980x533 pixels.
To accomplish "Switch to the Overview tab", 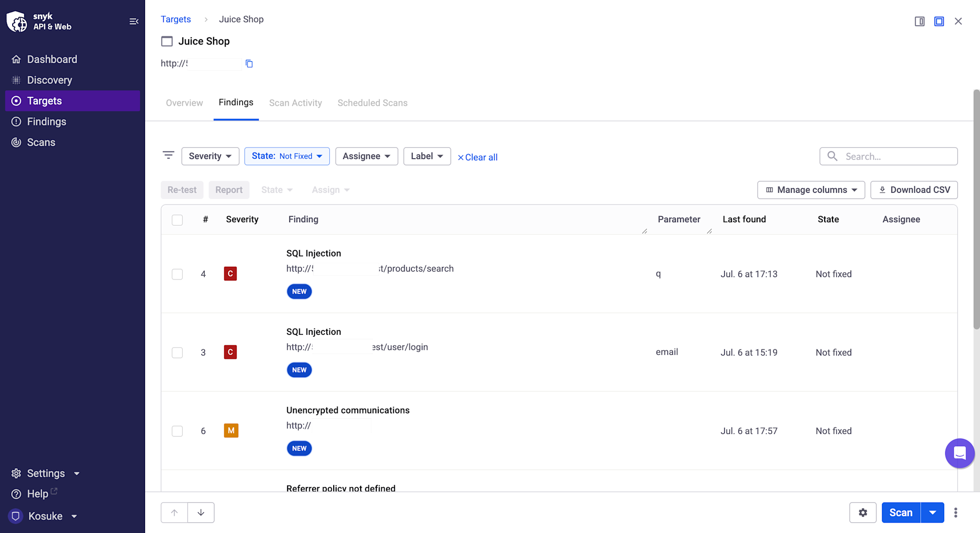I will click(x=184, y=103).
